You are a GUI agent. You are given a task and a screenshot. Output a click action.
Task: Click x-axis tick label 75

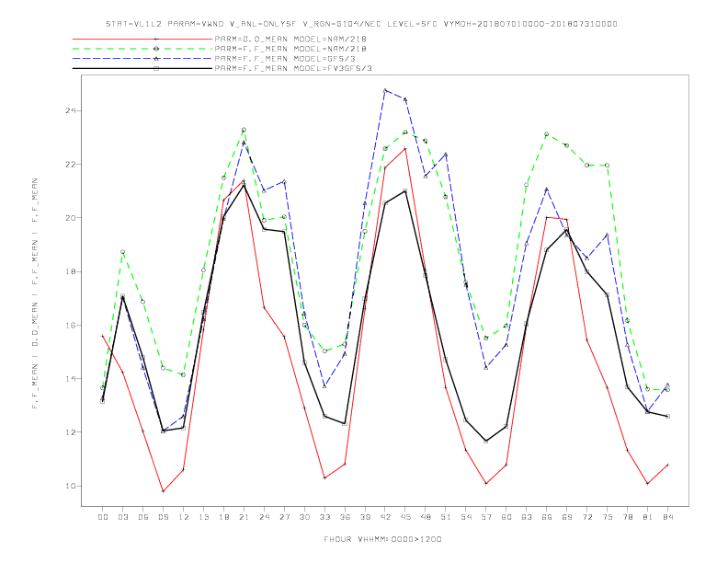tap(608, 517)
